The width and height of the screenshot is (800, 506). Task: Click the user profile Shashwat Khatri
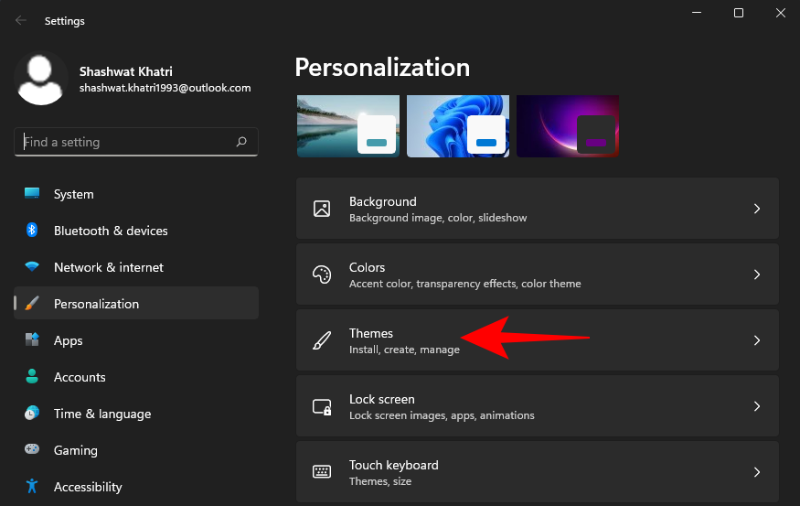point(134,79)
